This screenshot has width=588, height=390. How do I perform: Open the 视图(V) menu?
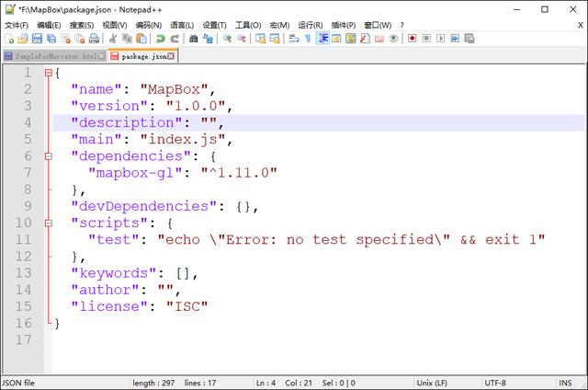point(115,25)
